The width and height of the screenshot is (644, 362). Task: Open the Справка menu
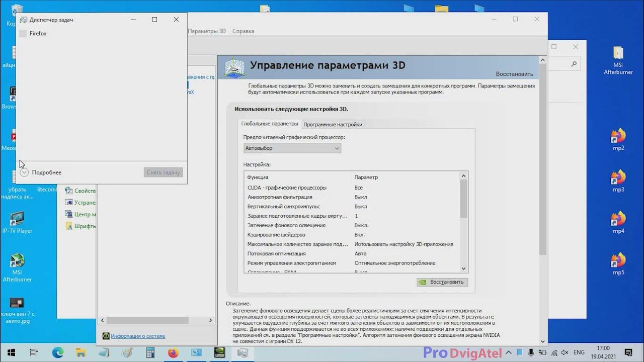pos(243,31)
